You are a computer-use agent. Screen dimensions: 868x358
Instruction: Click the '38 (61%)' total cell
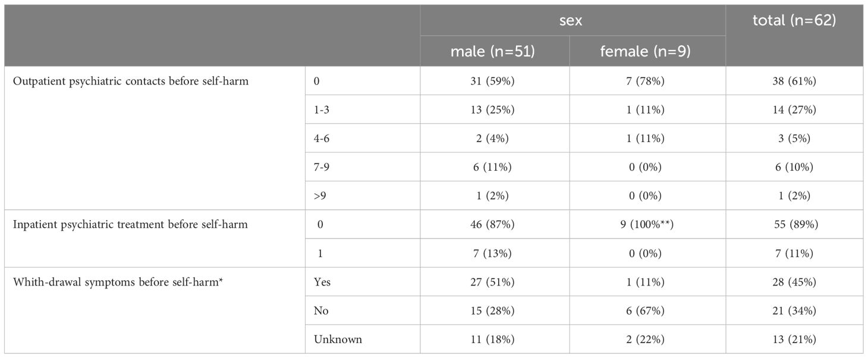(794, 81)
